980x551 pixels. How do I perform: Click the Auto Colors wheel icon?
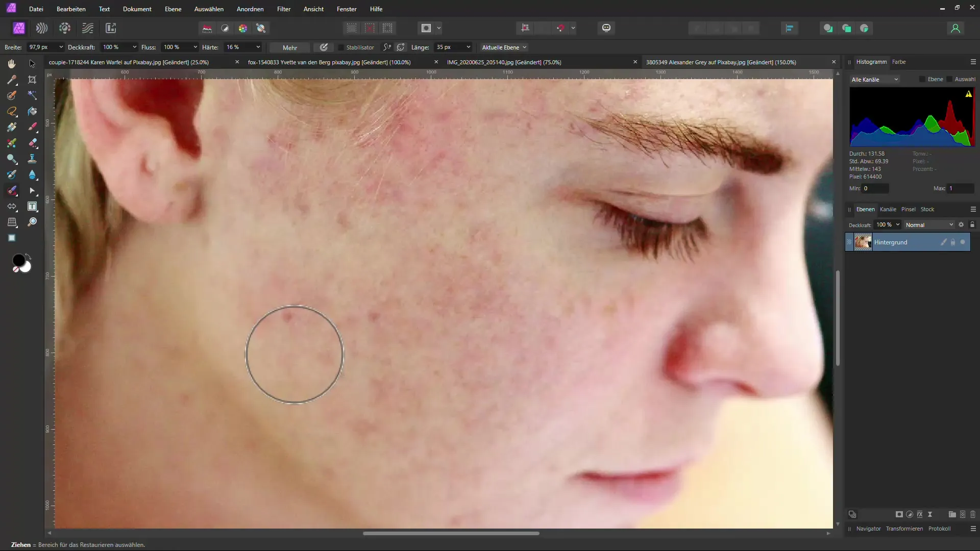(243, 28)
